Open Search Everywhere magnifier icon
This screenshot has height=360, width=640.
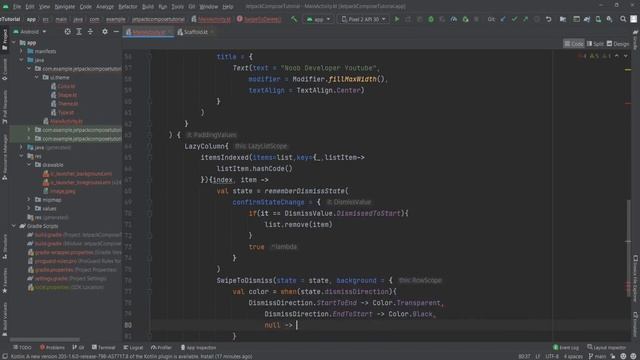(x=623, y=19)
